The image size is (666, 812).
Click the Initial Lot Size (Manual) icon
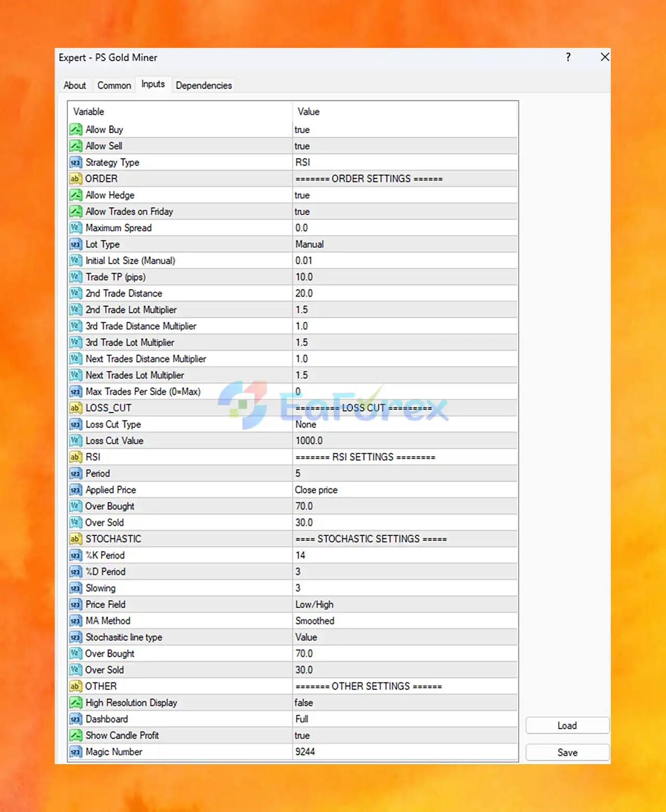pos(76,261)
